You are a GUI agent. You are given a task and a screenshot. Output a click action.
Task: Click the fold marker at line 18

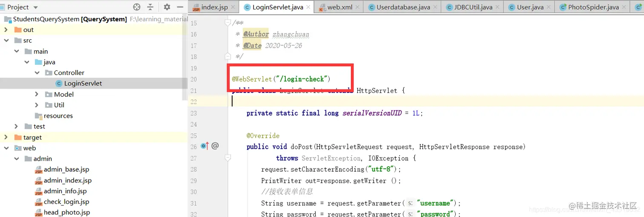click(228, 56)
